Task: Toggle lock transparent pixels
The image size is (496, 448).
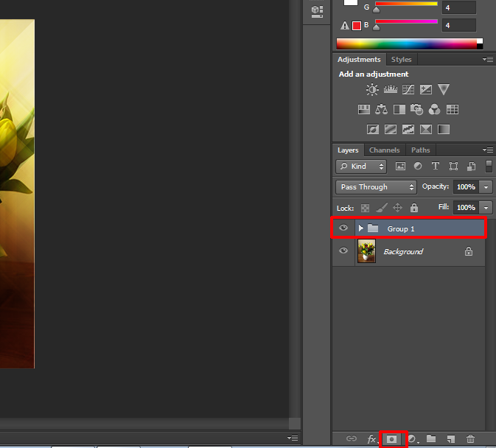Action: 365,208
